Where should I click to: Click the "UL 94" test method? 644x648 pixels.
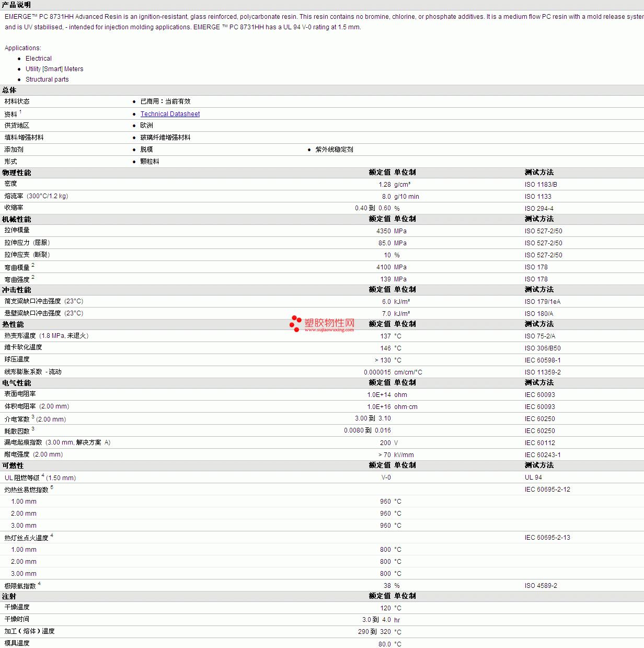(533, 478)
